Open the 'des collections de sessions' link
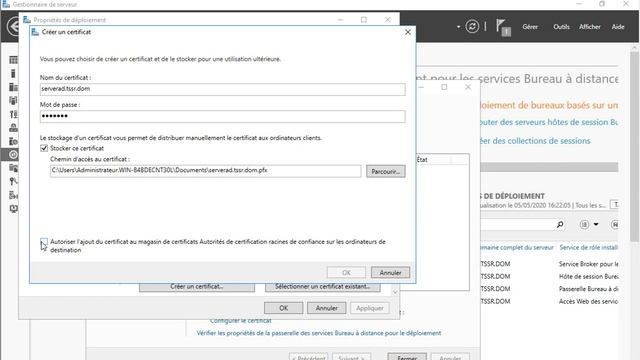The width and height of the screenshot is (640, 360). pyautogui.click(x=535, y=141)
